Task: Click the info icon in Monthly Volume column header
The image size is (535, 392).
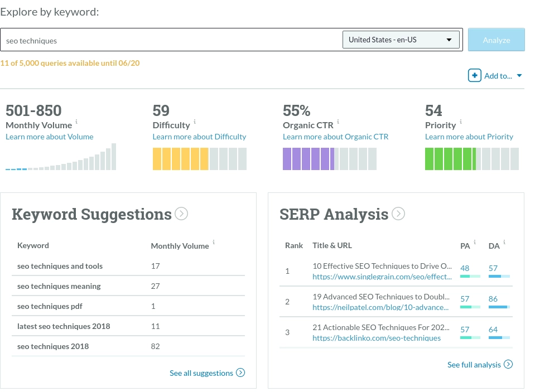Action: click(214, 242)
